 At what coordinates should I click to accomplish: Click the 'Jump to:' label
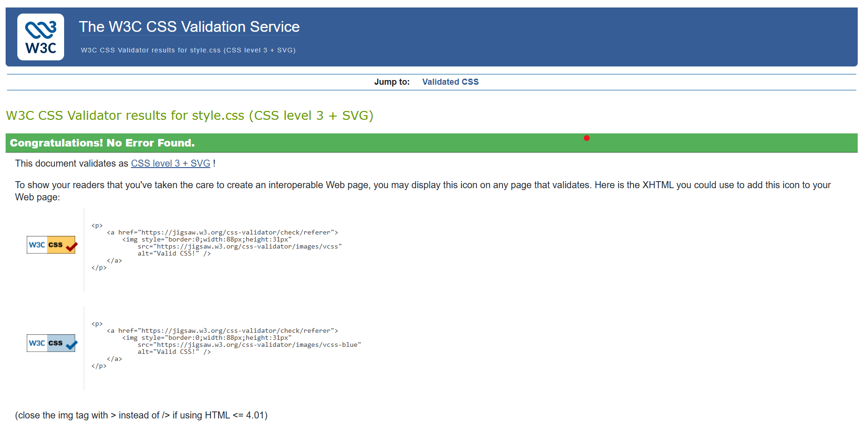[392, 82]
